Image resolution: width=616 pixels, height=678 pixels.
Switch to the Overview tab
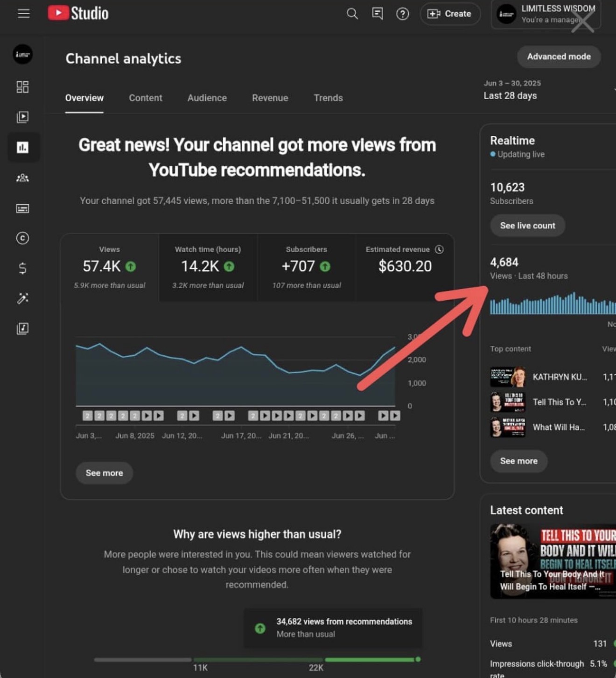pyautogui.click(x=84, y=98)
